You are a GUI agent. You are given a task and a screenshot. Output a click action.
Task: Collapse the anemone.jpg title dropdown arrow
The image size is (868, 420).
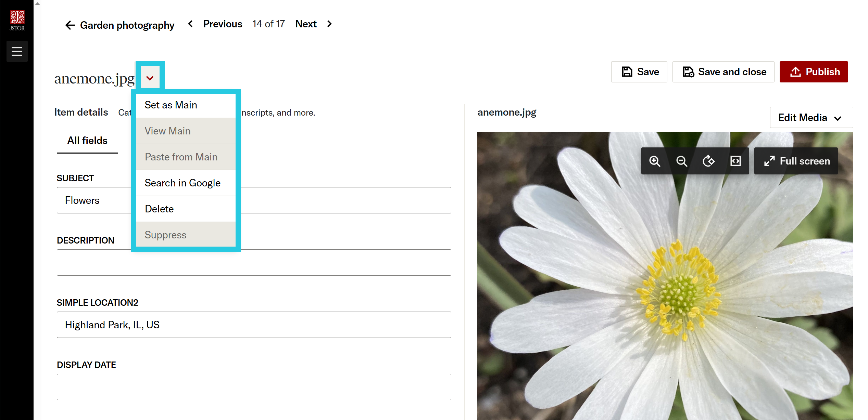coord(150,78)
